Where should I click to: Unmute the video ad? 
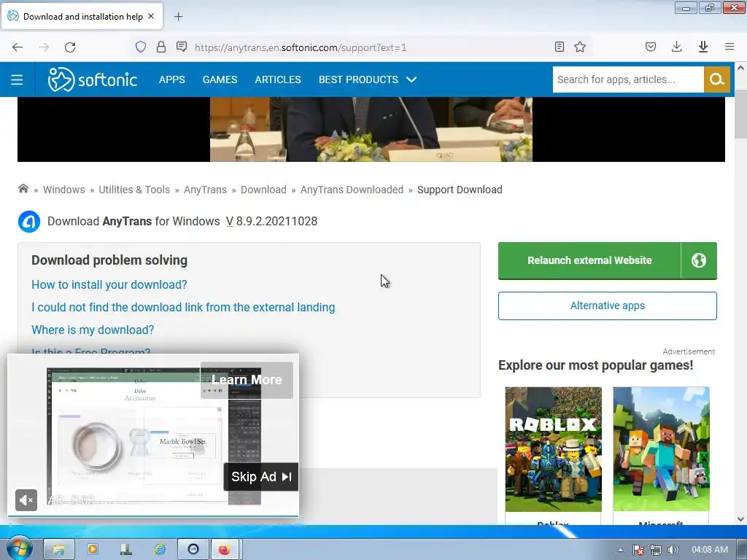point(26,500)
